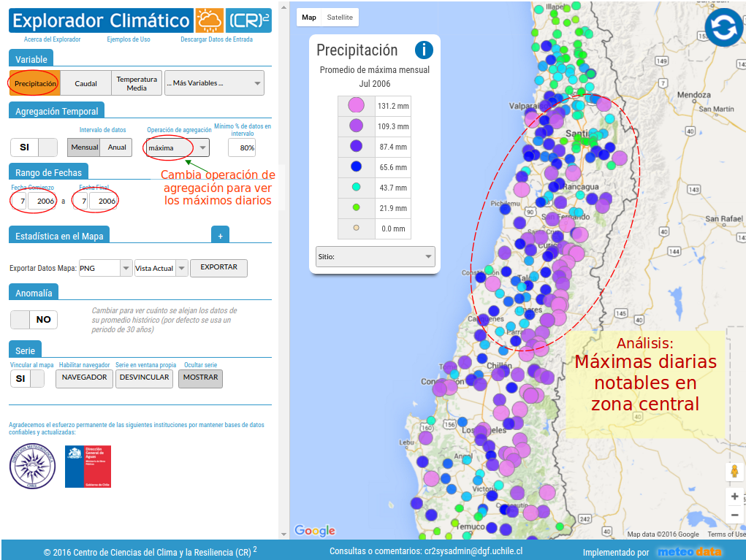Open the Más Variables dropdown
This screenshot has width=746, height=560.
tap(214, 83)
